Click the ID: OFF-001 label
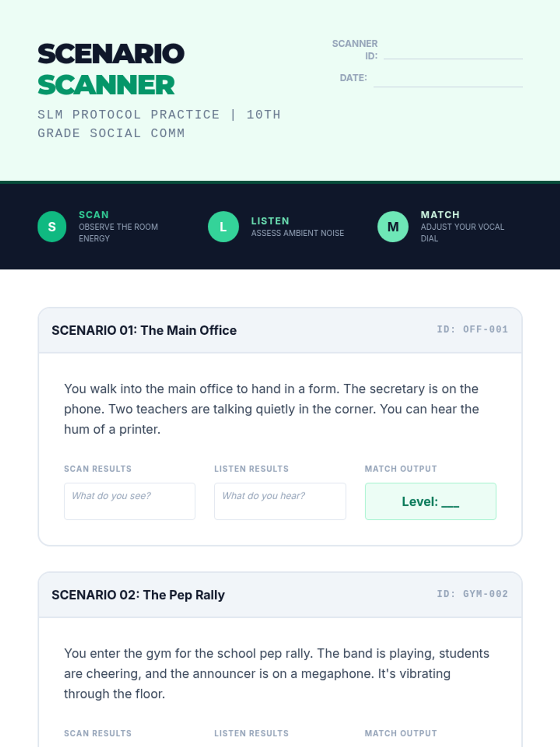 click(472, 329)
